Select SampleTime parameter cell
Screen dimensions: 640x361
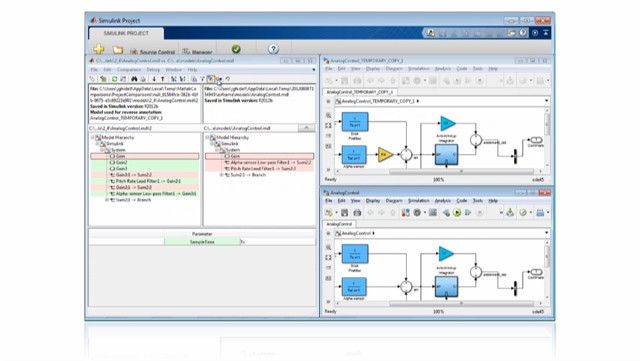pos(202,242)
